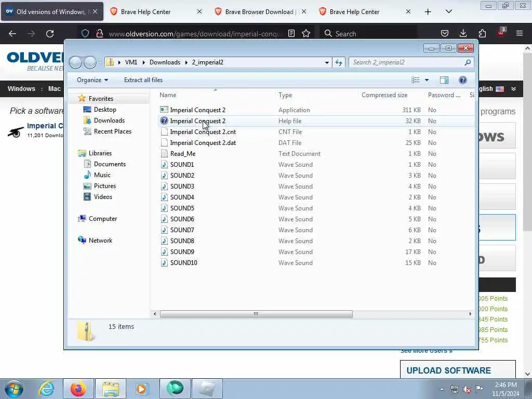The height and width of the screenshot is (399, 532).
Task: Save to Pocket icon in Firefox
Action: coord(445,33)
